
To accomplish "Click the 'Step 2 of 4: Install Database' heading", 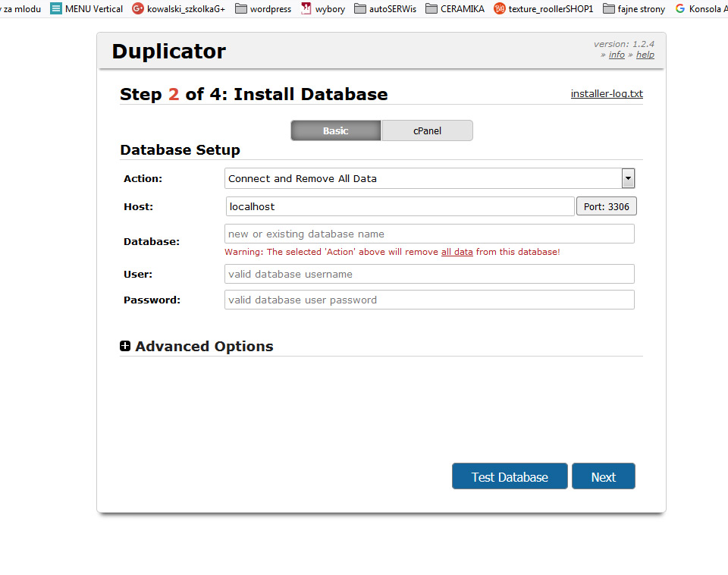I will coord(253,94).
